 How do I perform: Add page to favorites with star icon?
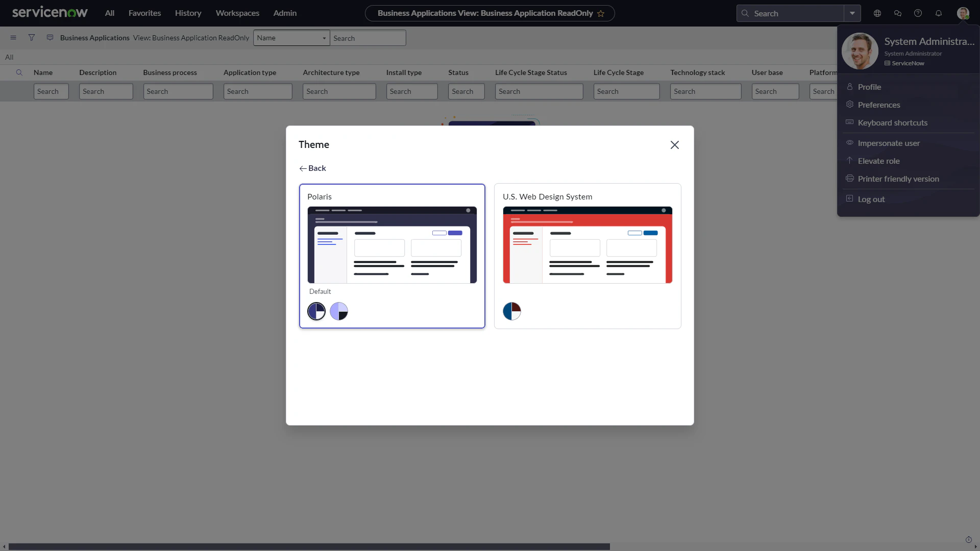[x=601, y=13]
